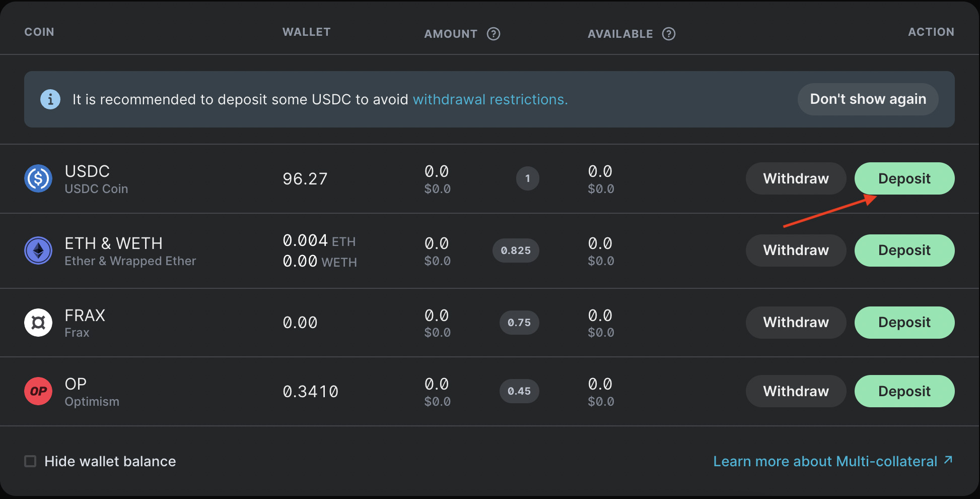Click the FRAX collateral ratio badge 0.75
This screenshot has width=980, height=499.
point(519,323)
